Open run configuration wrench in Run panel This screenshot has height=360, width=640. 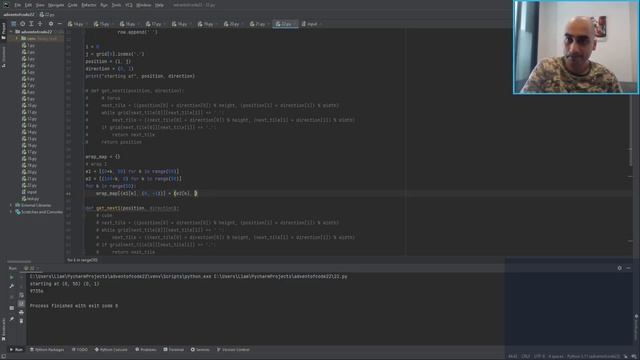click(x=11, y=286)
